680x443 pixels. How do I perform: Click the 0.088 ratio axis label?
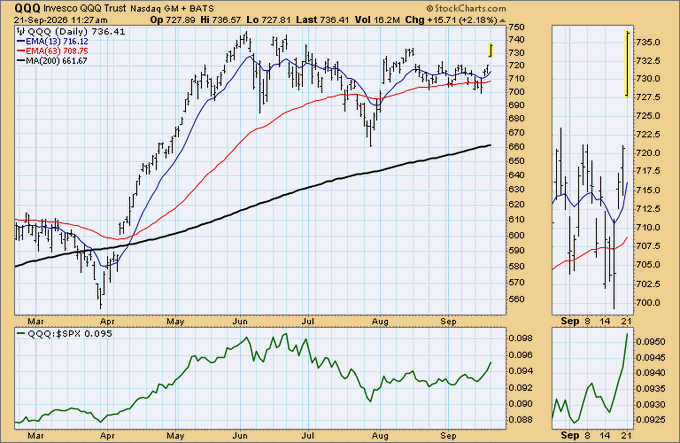pyautogui.click(x=520, y=420)
